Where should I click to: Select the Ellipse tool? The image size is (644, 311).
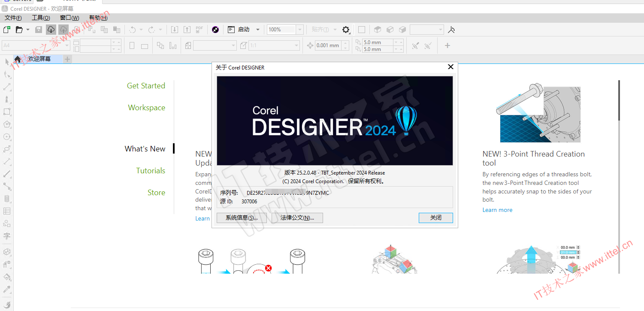[x=7, y=137]
